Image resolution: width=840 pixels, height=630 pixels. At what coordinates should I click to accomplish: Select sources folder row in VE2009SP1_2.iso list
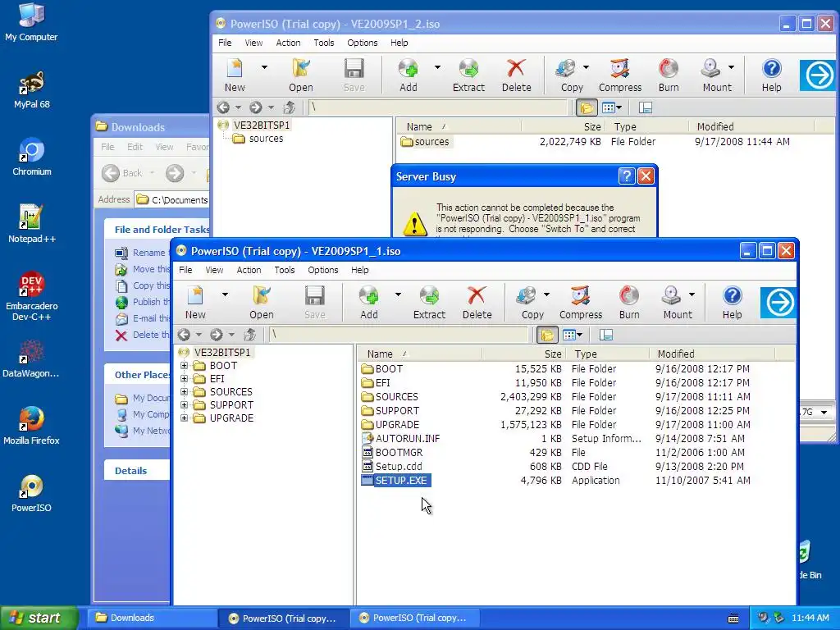point(596,141)
